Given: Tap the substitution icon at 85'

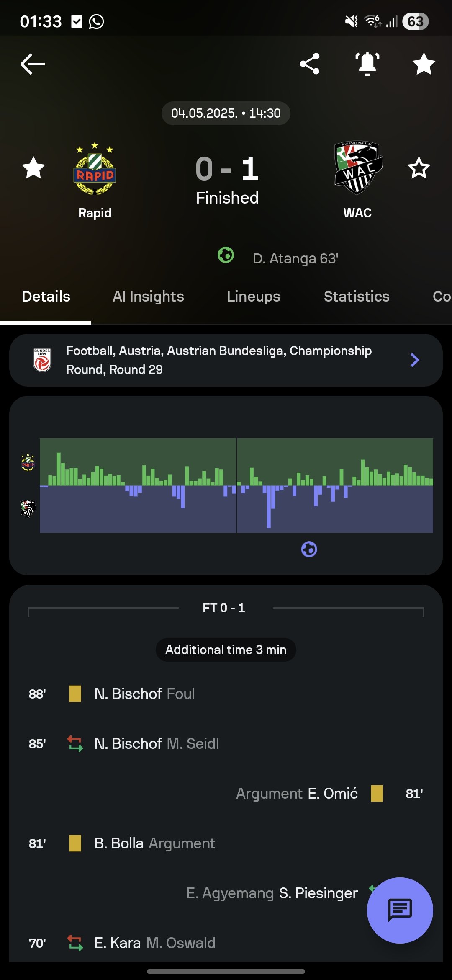Looking at the screenshot, I should (x=75, y=743).
